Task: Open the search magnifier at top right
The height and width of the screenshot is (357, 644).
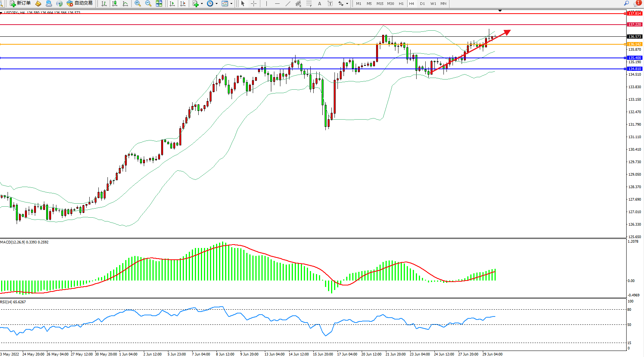Action: [626, 3]
